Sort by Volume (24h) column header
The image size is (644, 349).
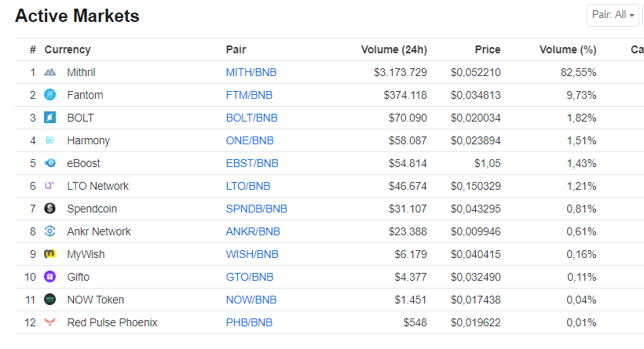(x=394, y=49)
